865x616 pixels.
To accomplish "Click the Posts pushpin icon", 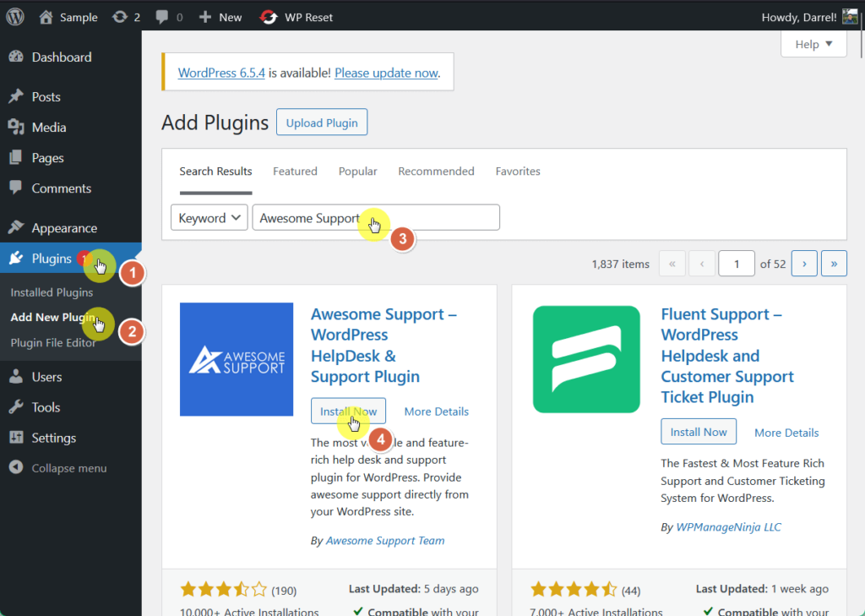I will 16,96.
